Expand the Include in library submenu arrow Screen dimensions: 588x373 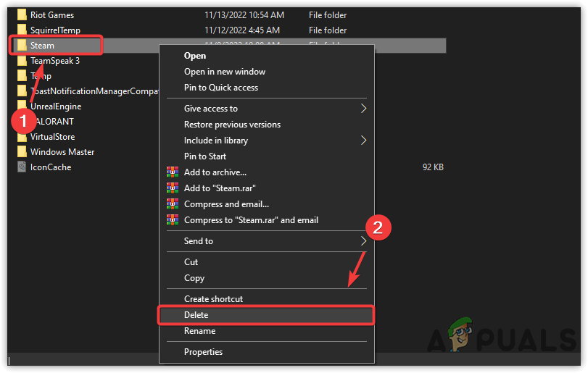(x=363, y=141)
